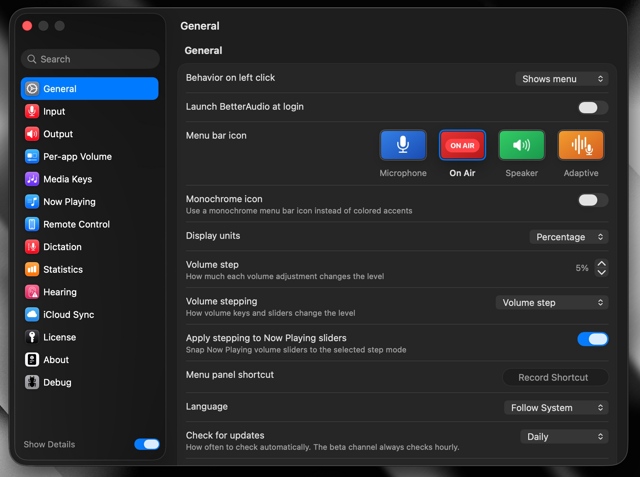
Task: Open iCloud Sync settings
Action: (x=89, y=314)
